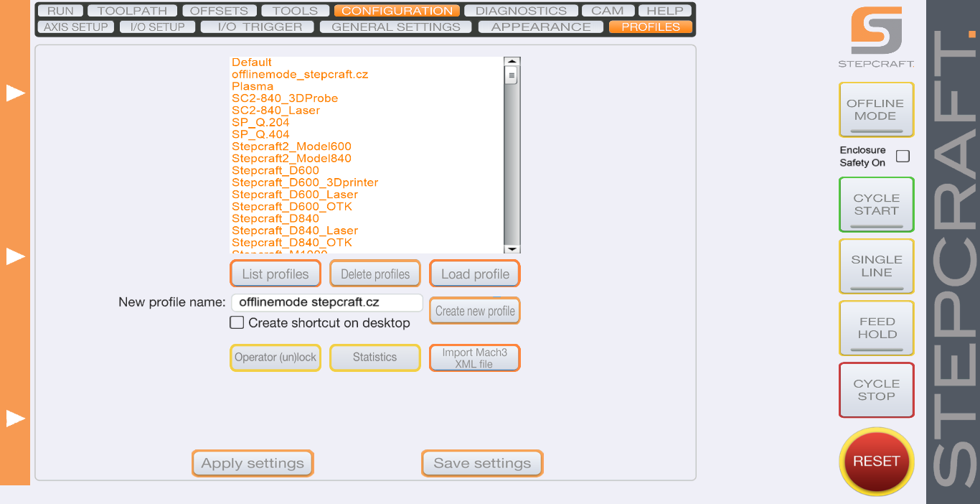Select Stepcraft_D600_Laser profile
Viewport: 980px width, 504px height.
[295, 195]
